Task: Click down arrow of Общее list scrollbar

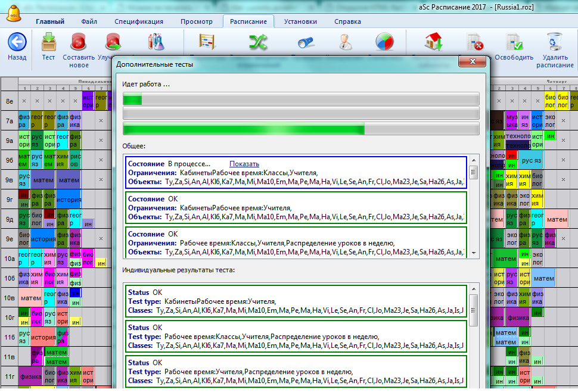Action: point(474,253)
